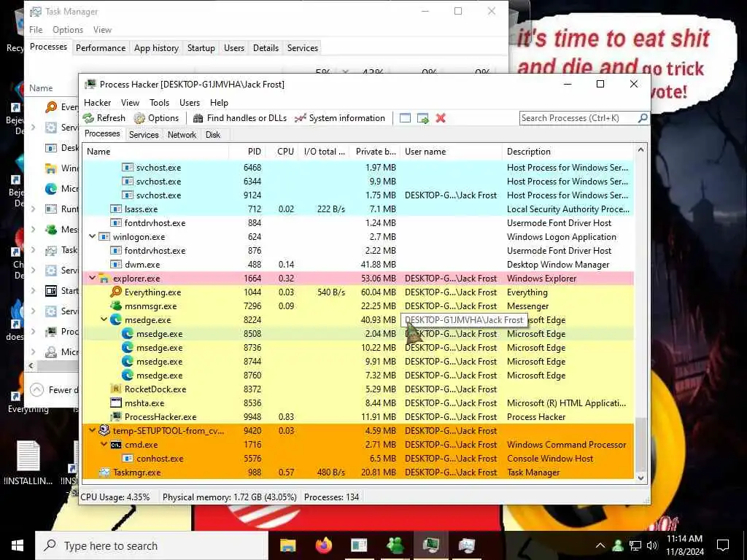Sort by the Description column header
The height and width of the screenshot is (560, 747).
click(568, 152)
